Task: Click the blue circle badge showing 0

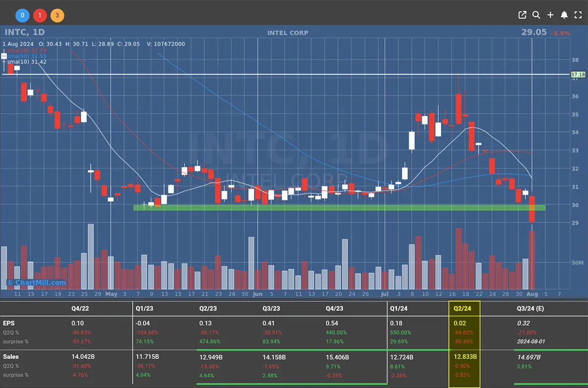Action: click(23, 16)
